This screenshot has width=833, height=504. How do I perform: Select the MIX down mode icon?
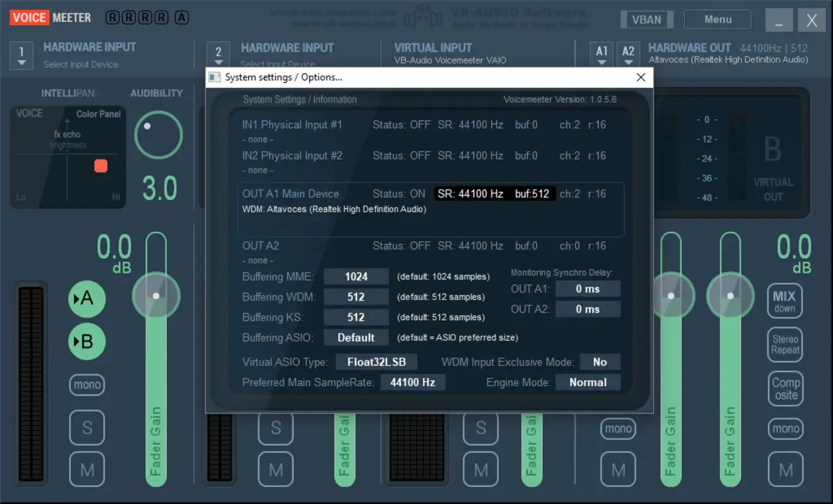785,301
